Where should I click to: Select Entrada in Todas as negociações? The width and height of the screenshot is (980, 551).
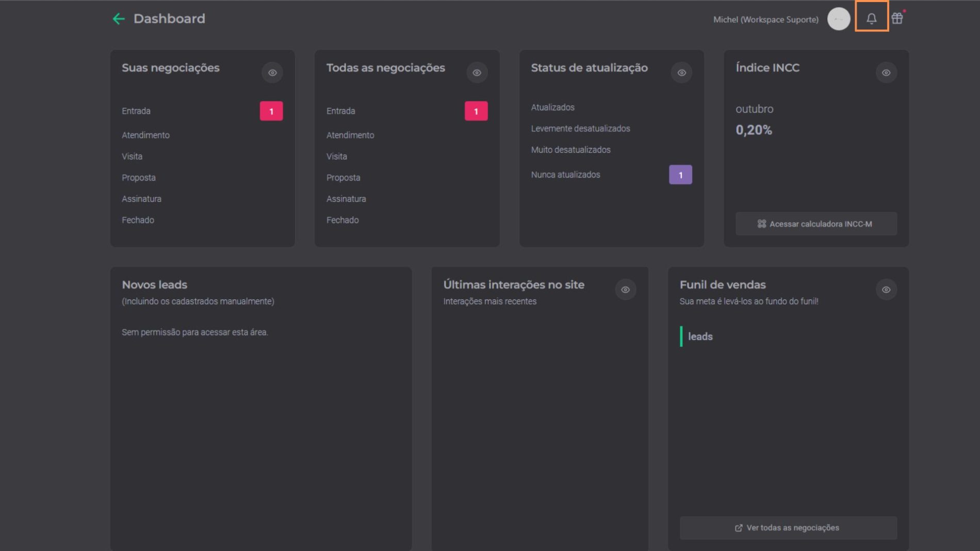pos(341,111)
